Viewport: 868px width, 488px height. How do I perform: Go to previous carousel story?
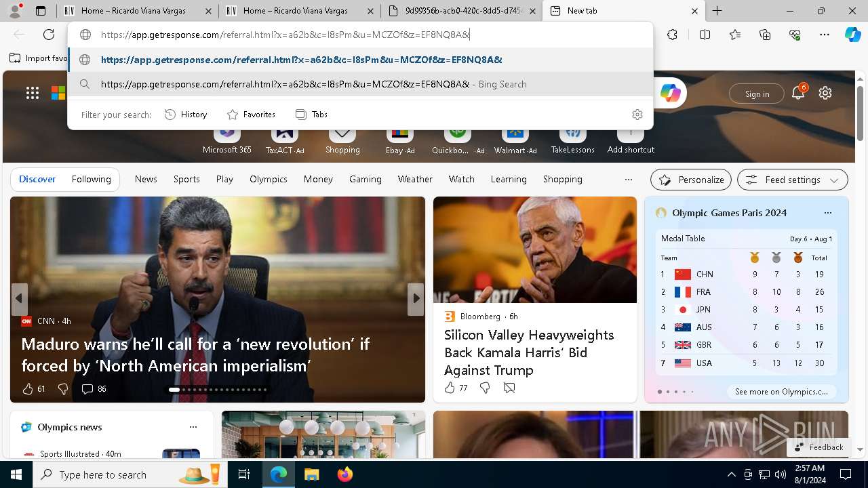19,298
